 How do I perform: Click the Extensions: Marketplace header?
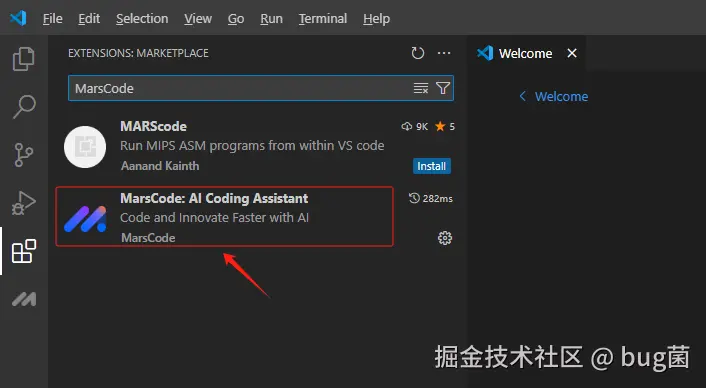click(x=138, y=53)
